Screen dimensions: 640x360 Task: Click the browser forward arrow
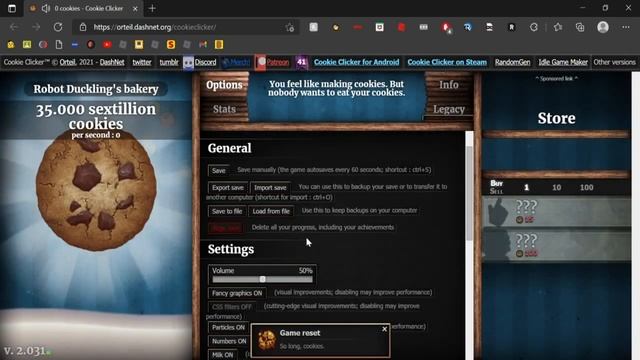point(36,27)
